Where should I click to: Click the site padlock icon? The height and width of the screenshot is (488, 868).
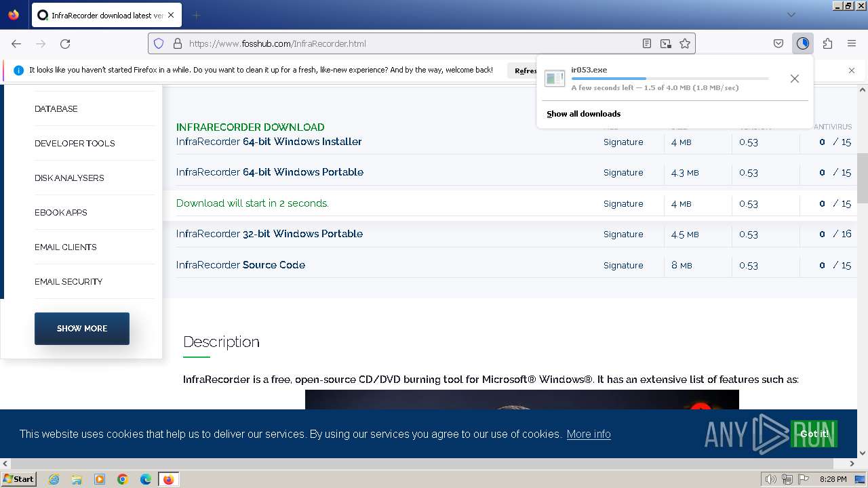(x=178, y=43)
